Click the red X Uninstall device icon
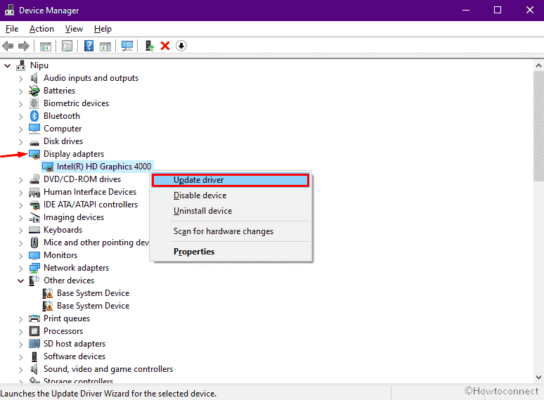544x400 pixels. [165, 46]
